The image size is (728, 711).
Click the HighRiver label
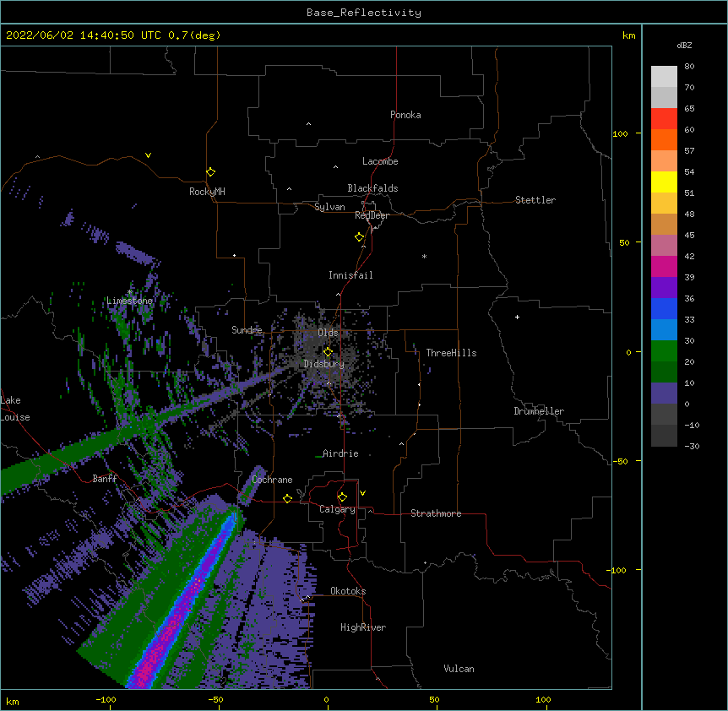[x=363, y=627]
